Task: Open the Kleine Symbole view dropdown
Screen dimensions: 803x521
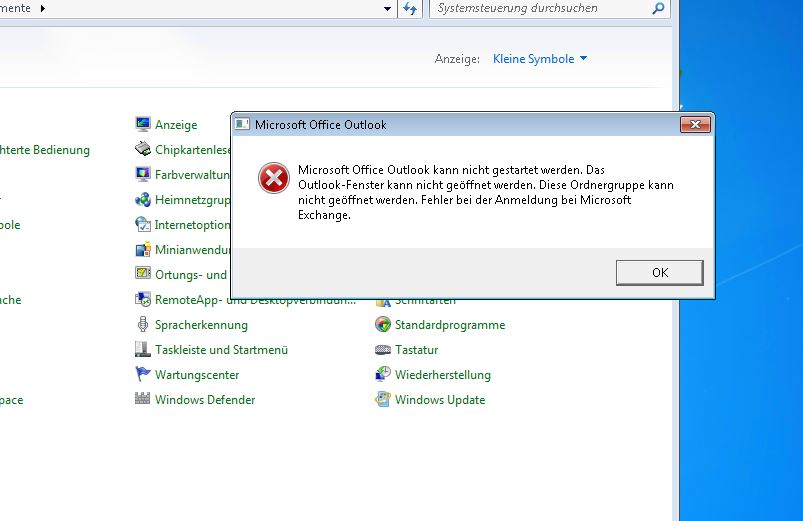Action: (540, 59)
